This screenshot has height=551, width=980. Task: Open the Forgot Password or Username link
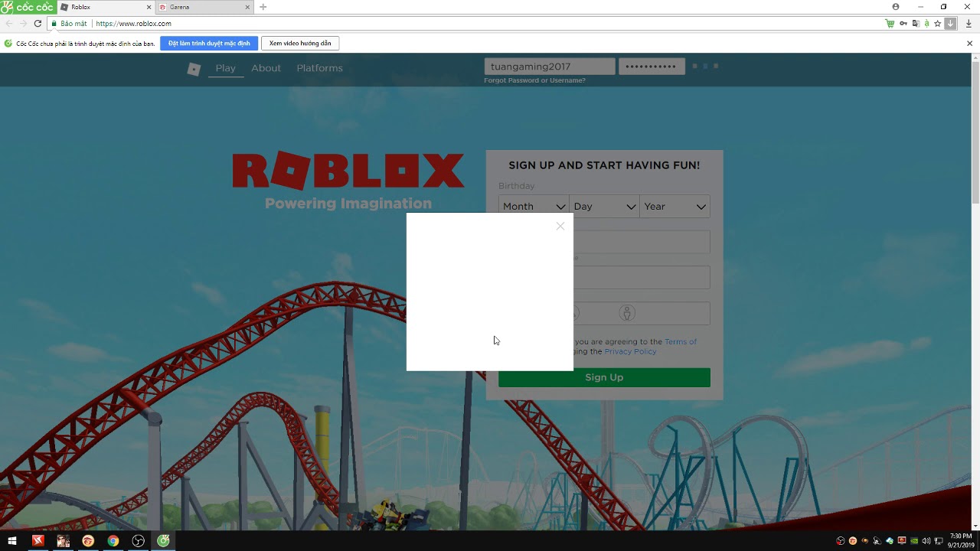click(534, 80)
